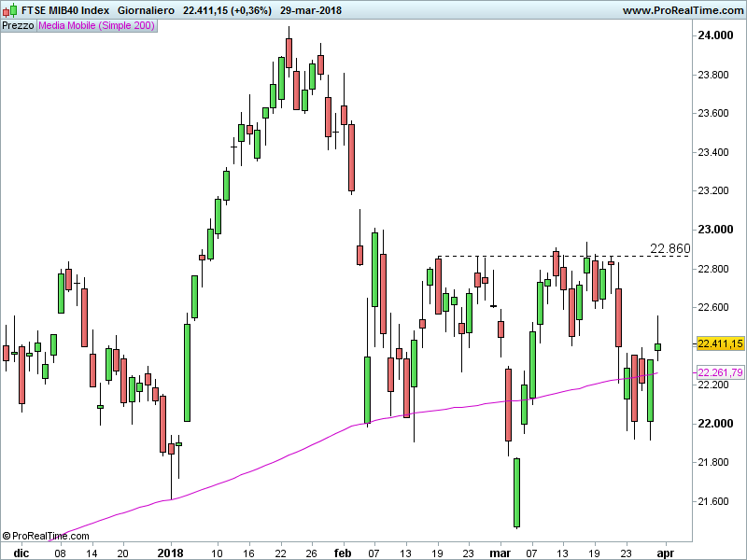Screen dimensions: 747x560
Task: Click the 29-mar-2018 date in the header
Action: 311,10
